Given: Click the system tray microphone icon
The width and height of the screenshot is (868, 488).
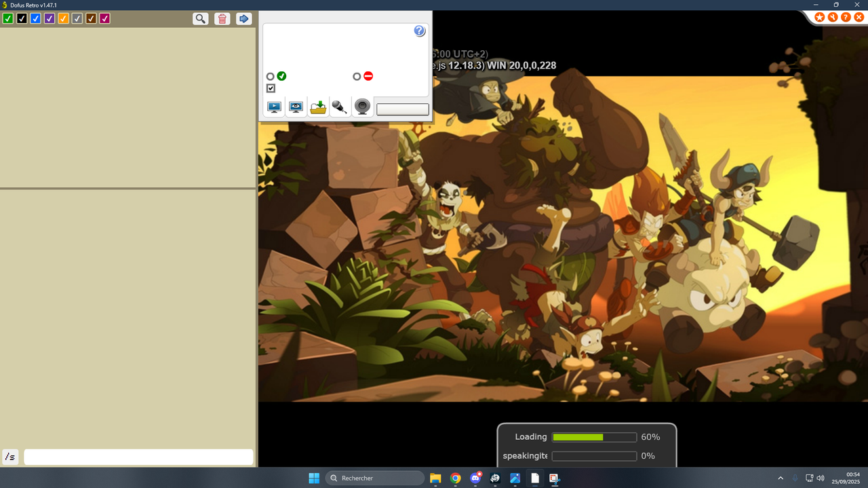Looking at the screenshot, I should (x=795, y=478).
